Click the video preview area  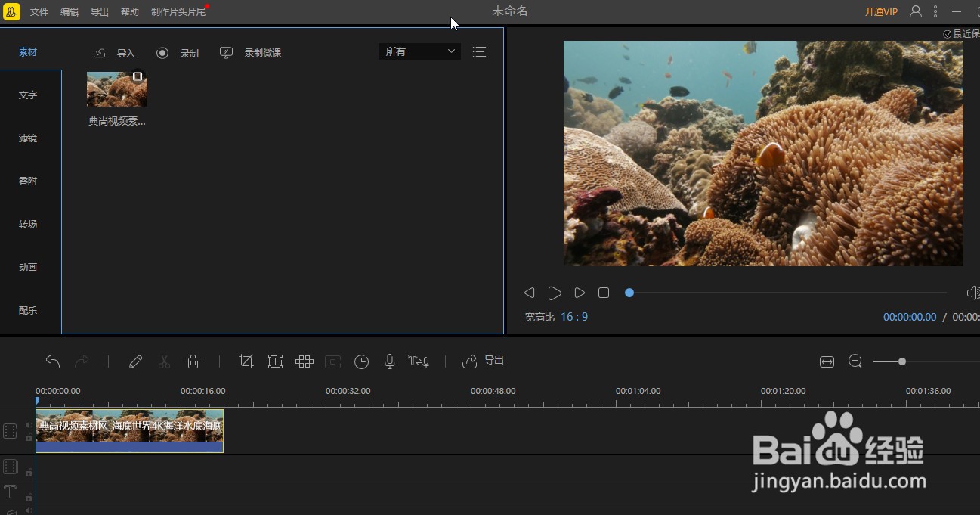pos(763,154)
